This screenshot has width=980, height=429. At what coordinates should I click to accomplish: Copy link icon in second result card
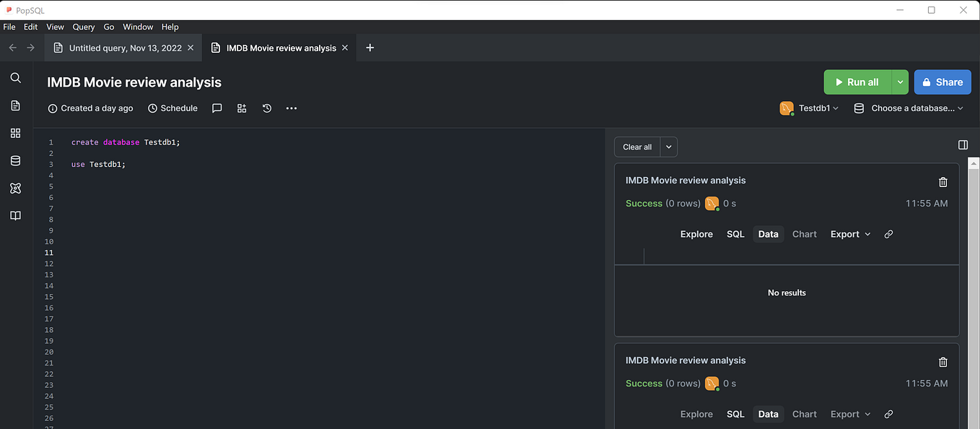pyautogui.click(x=888, y=414)
